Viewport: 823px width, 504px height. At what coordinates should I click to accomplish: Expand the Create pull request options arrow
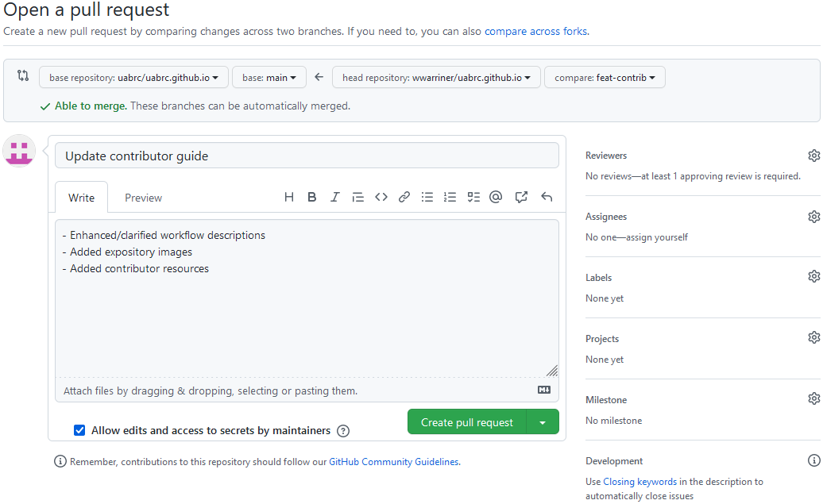pyautogui.click(x=543, y=422)
